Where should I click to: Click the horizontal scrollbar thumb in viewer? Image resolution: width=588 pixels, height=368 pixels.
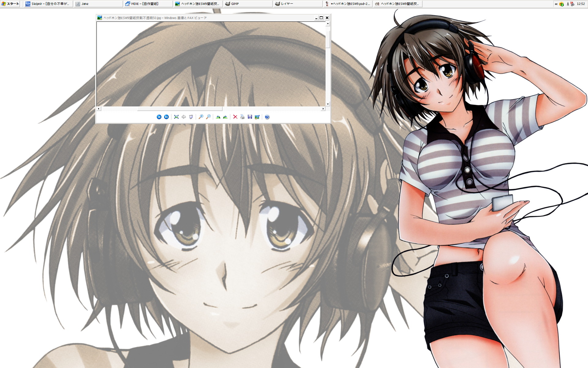[180, 109]
